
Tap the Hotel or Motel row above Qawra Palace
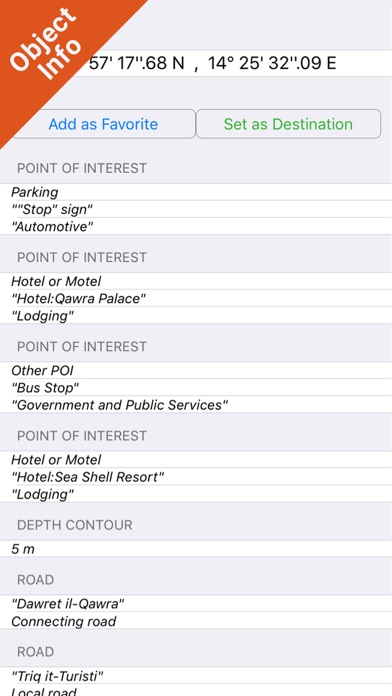tap(196, 281)
